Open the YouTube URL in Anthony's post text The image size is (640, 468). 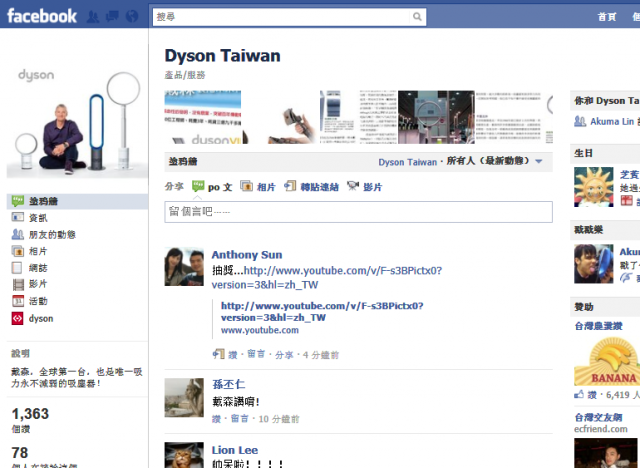coord(327,277)
